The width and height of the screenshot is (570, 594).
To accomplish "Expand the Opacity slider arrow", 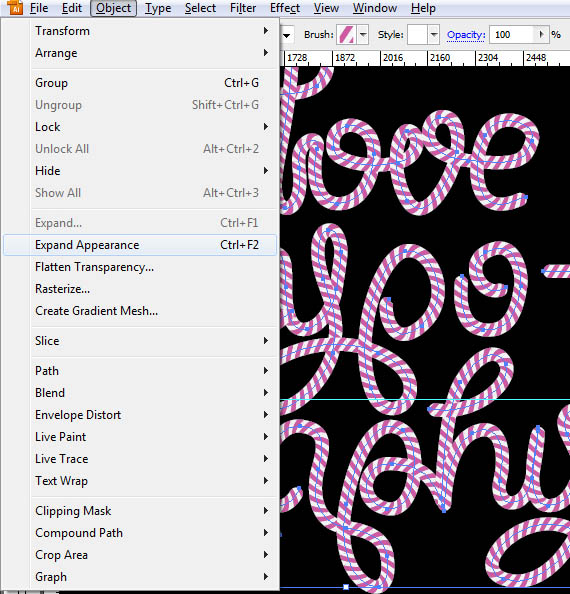I will [x=541, y=35].
